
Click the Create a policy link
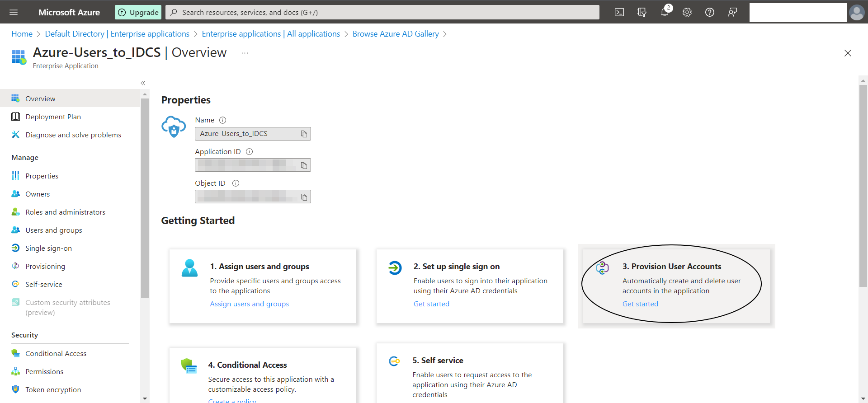point(232,400)
